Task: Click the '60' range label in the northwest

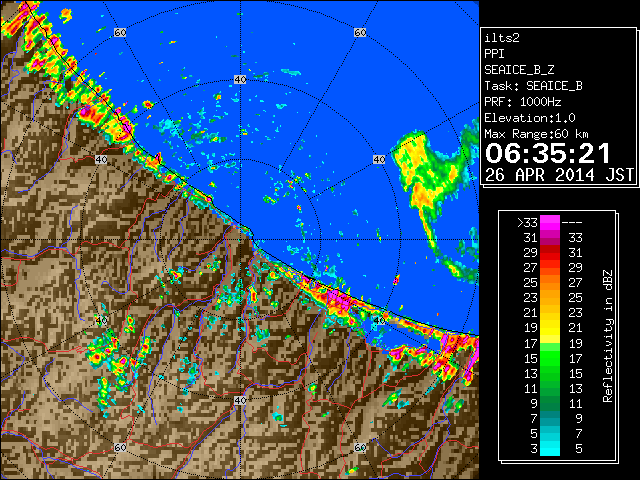Action: click(120, 32)
